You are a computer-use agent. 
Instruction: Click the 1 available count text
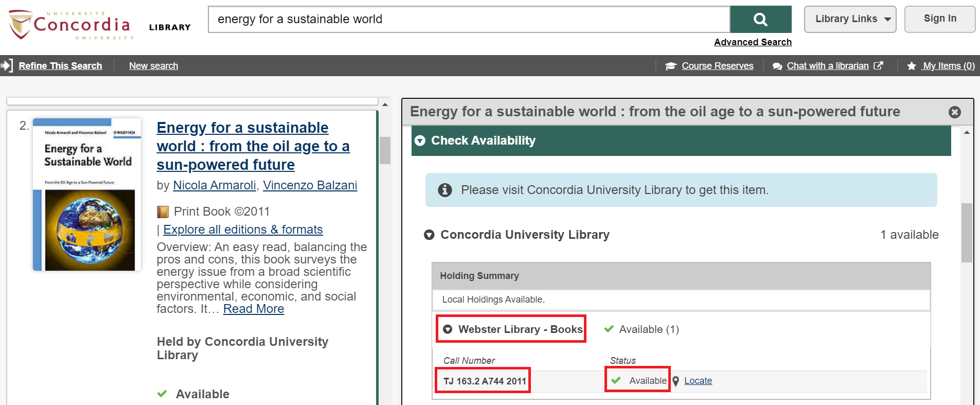coord(909,235)
